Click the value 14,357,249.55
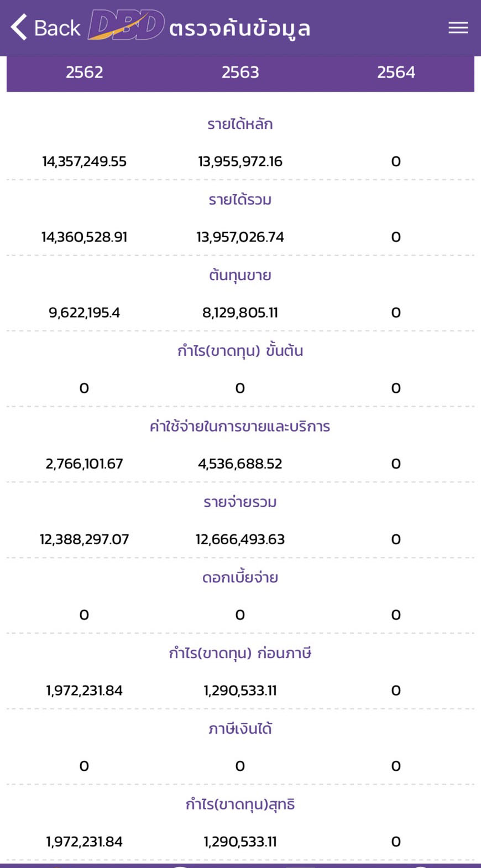This screenshot has height=868, width=481. [84, 161]
